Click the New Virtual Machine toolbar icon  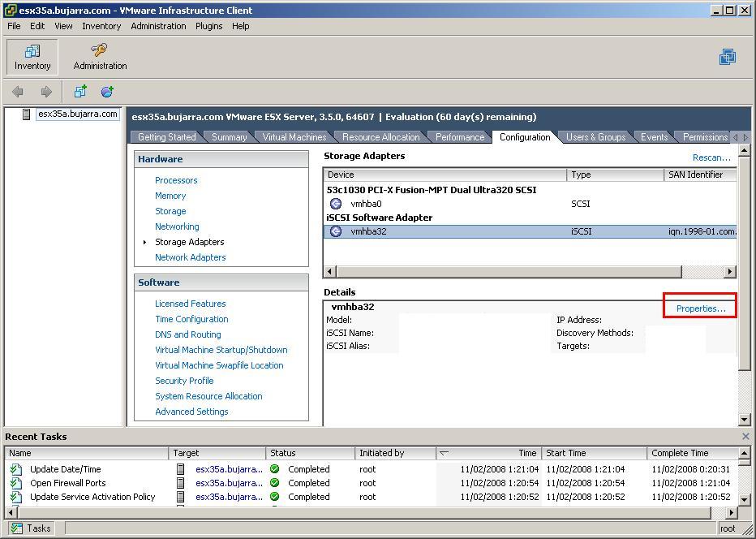tap(80, 91)
